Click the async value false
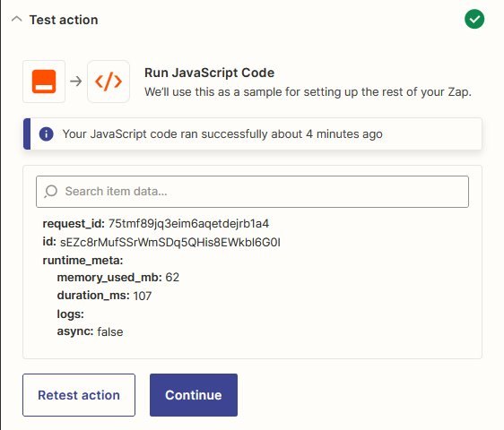The width and height of the screenshot is (504, 430). pos(110,331)
